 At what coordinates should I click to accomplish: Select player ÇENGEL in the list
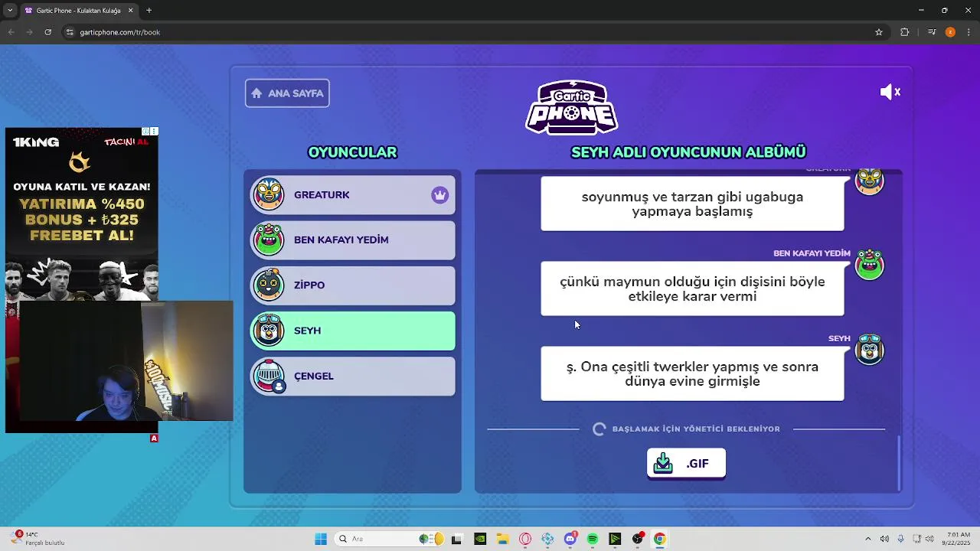click(x=353, y=376)
